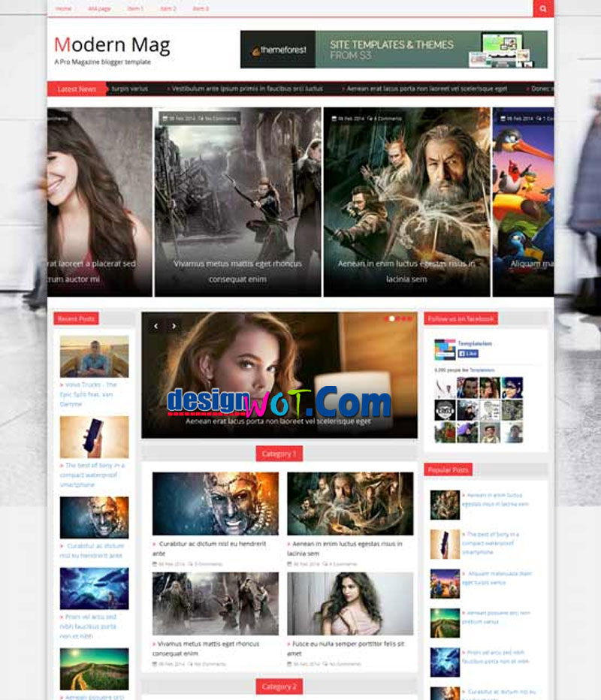Read article 'Fusce eu nulla semper porttitor'
Screen dimensions: 601x700
(346, 648)
